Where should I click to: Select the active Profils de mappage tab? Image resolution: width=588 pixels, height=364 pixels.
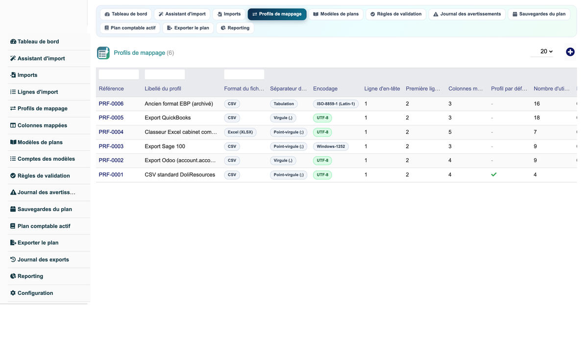pyautogui.click(x=277, y=14)
